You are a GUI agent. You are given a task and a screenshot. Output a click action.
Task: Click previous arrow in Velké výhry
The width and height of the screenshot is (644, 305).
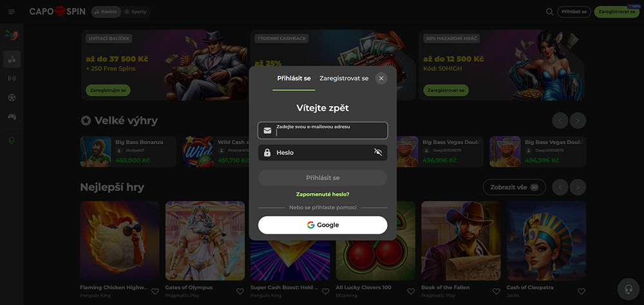pos(560,121)
